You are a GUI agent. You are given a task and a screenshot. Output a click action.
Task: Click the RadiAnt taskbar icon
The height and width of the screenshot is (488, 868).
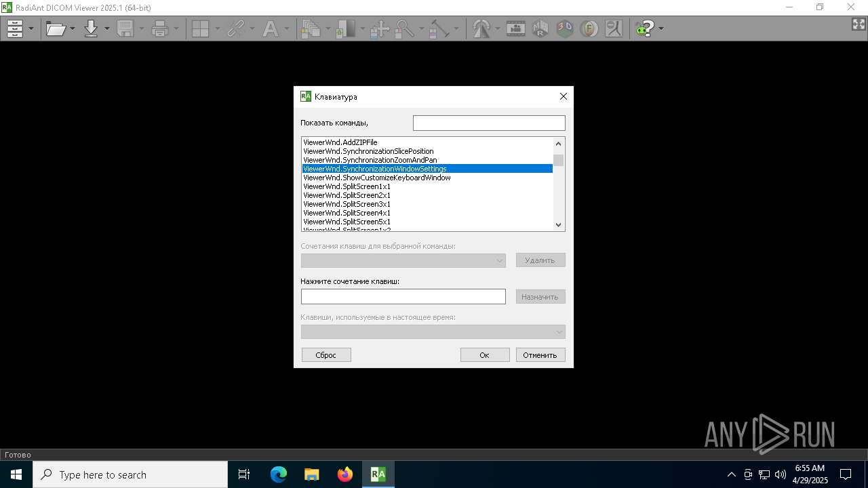378,474
